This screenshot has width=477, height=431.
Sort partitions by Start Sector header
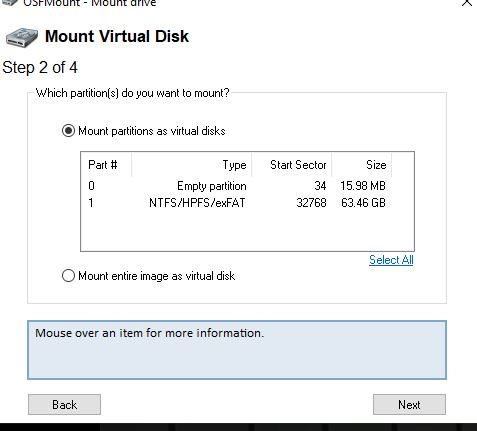point(292,165)
